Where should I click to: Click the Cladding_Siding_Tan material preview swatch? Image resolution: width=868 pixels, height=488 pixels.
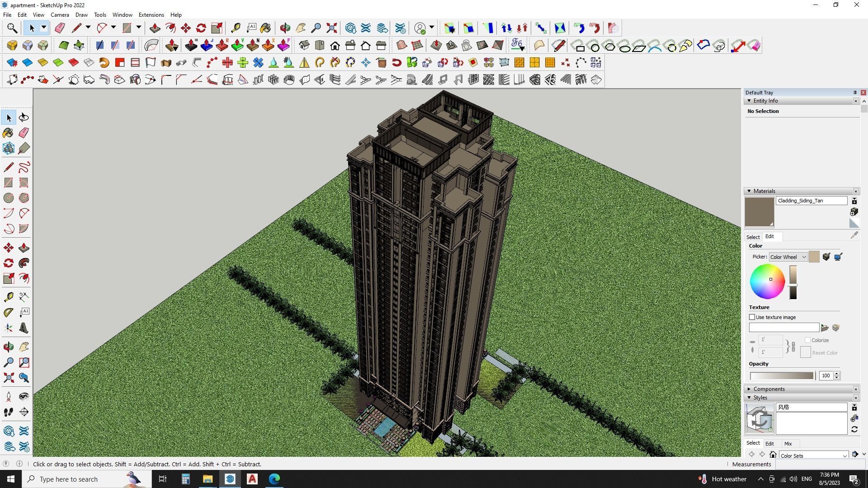tap(759, 212)
